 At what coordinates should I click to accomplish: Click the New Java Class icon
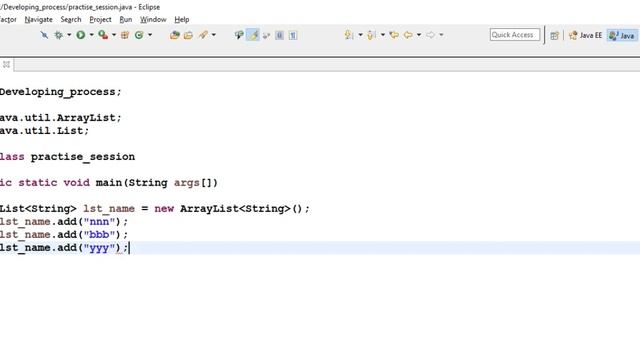click(x=139, y=35)
